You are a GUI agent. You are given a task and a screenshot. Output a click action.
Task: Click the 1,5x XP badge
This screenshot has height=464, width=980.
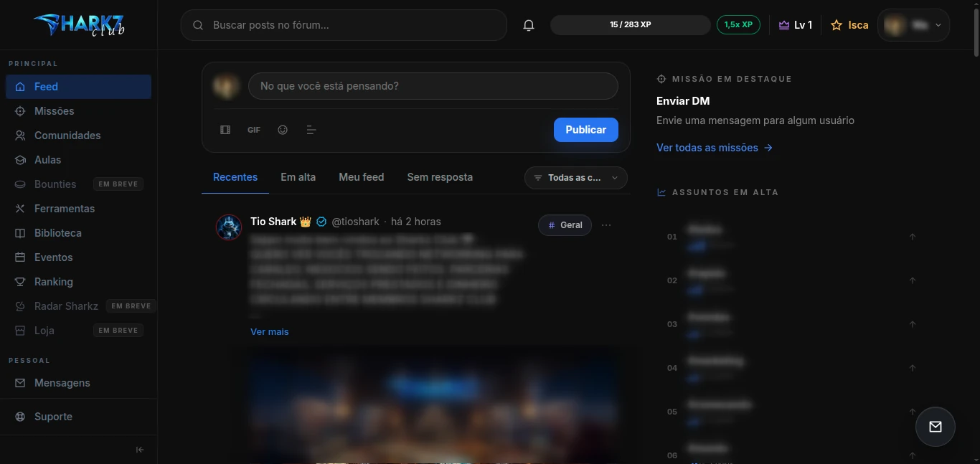click(x=738, y=25)
